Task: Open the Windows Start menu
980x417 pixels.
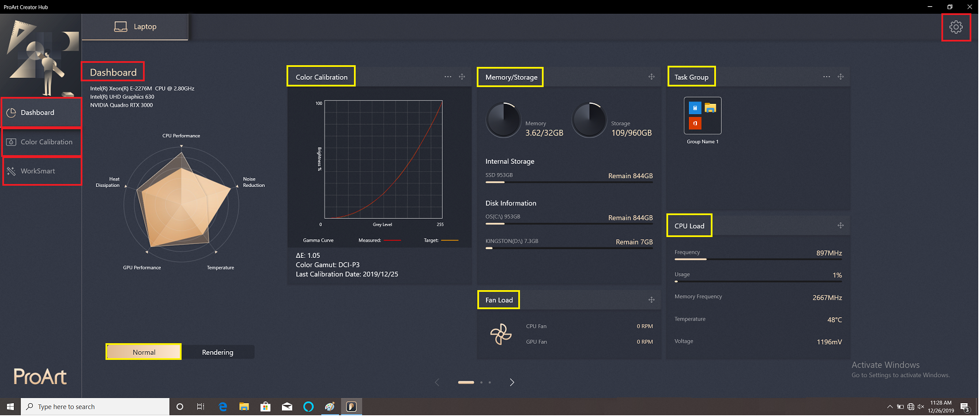Action: (10, 407)
